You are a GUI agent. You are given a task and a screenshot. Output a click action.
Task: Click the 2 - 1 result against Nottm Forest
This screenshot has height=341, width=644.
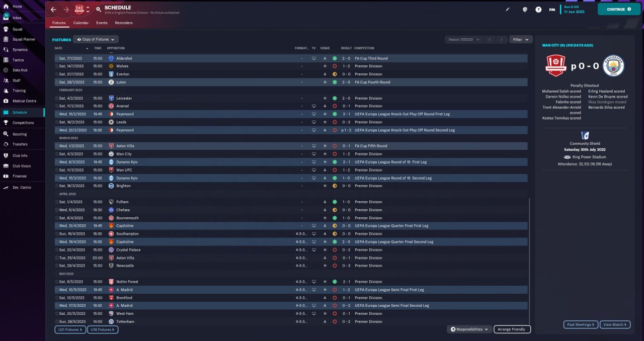[346, 282]
